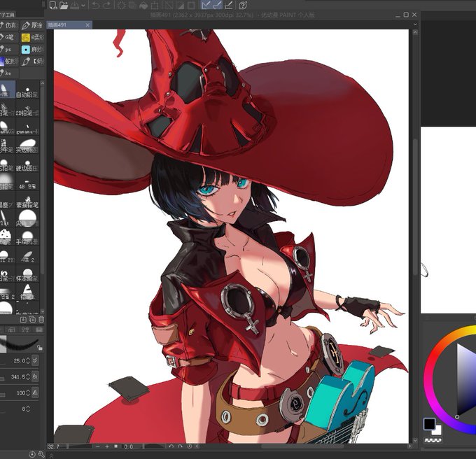Click the Duplicate sub tool icon
Viewport: 476px width, 459px height.
click(x=32, y=320)
